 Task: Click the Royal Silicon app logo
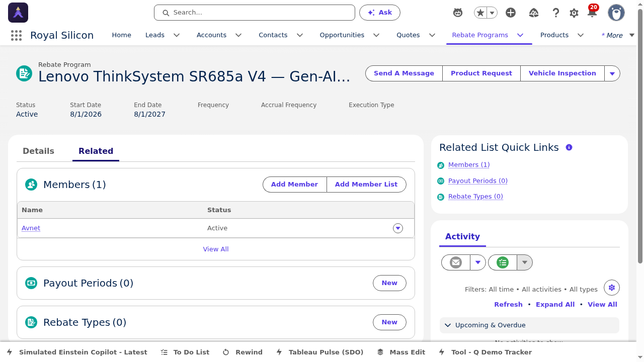coord(18,13)
